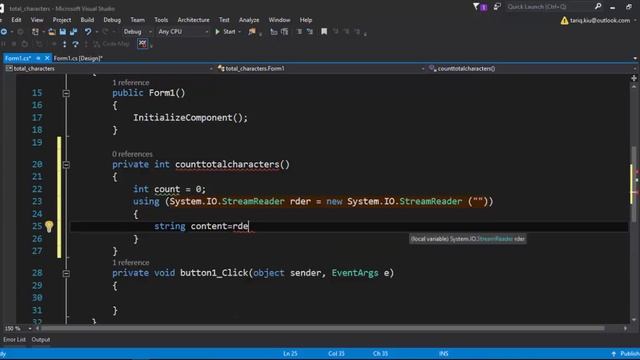640x360 pixels.
Task: Open the Error List panel tab
Action: 14,340
